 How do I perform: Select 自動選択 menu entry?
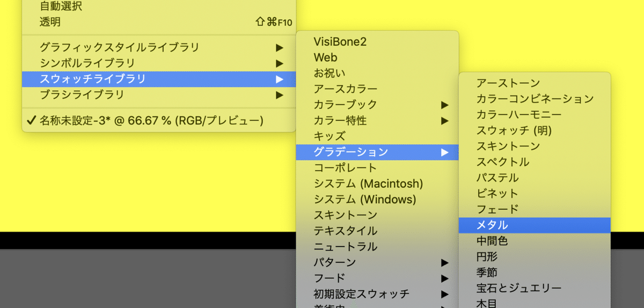click(x=159, y=6)
